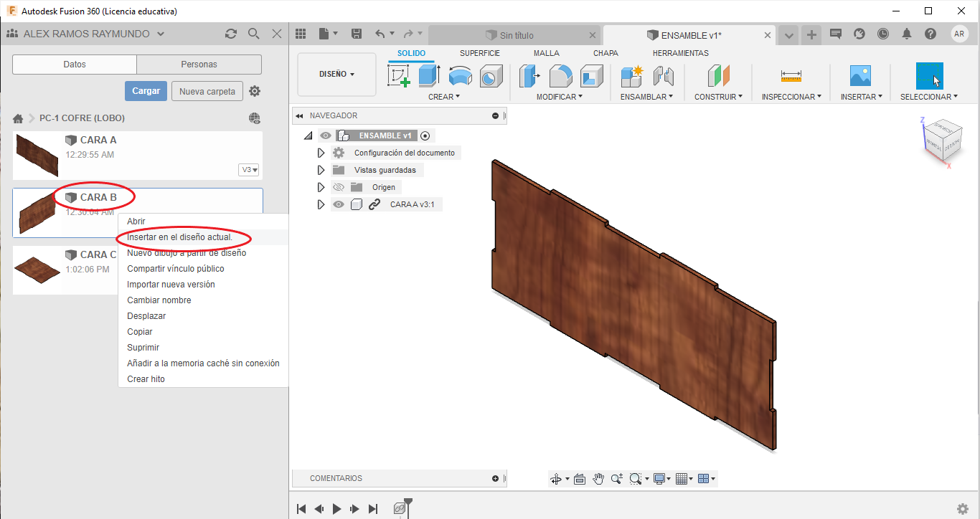Activate the ENSAMBLE v1 radio button

[x=425, y=135]
